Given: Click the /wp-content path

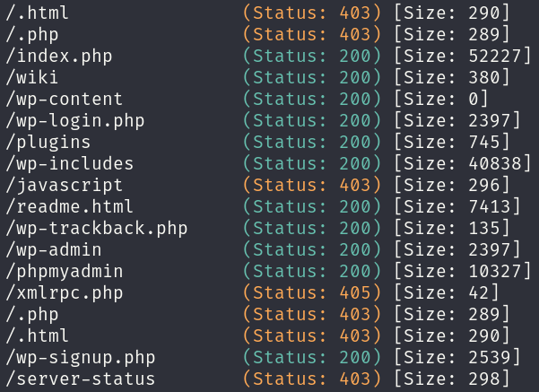Looking at the screenshot, I should click(65, 100).
